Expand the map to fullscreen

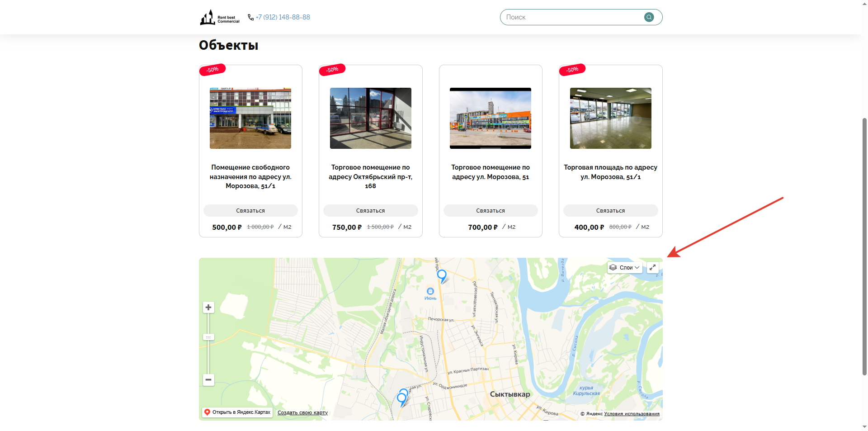[x=652, y=268]
